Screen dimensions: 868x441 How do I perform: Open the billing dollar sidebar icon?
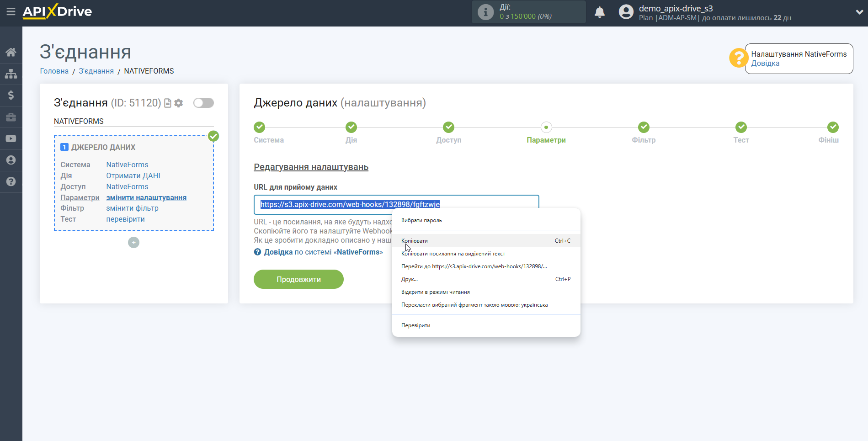pos(11,95)
